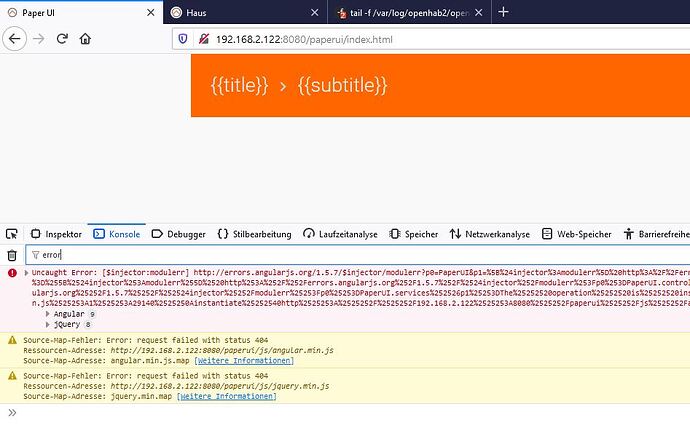Close the tail -f openhab log tab
The height and width of the screenshot is (428, 690).
479,13
